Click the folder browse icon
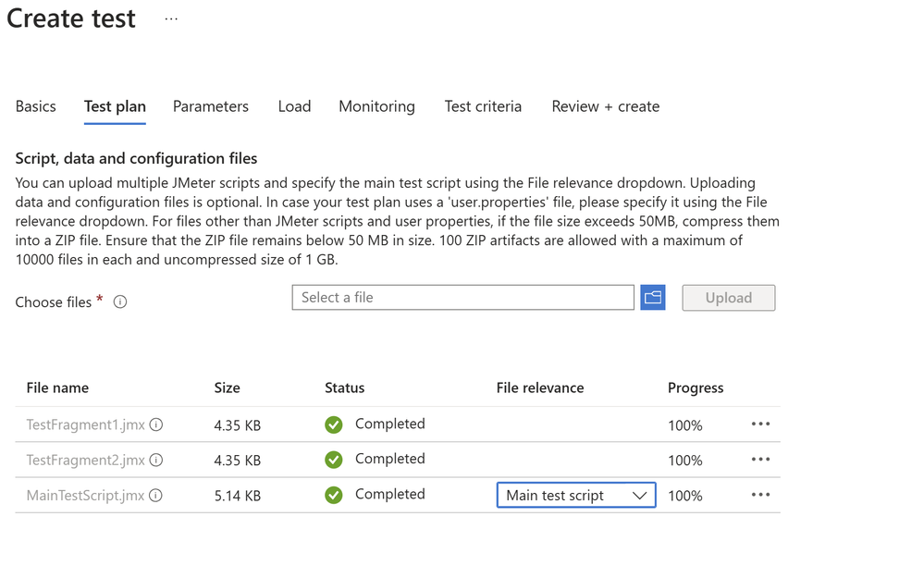The height and width of the screenshot is (578, 924). (x=653, y=297)
